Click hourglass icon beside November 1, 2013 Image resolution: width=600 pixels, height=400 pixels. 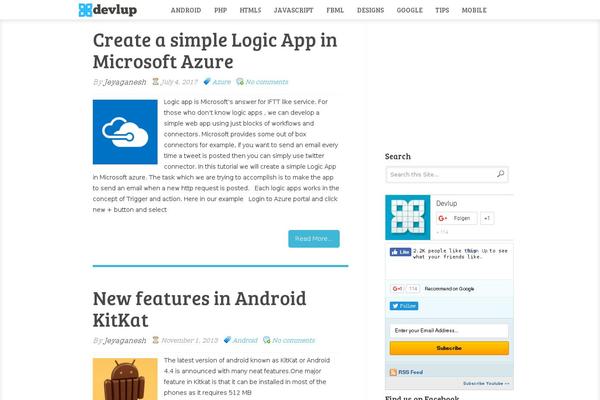coord(155,340)
